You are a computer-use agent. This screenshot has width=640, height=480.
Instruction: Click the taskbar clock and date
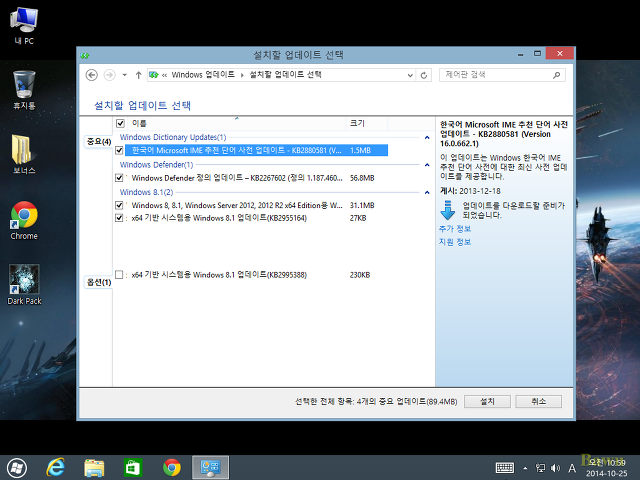coord(607,468)
